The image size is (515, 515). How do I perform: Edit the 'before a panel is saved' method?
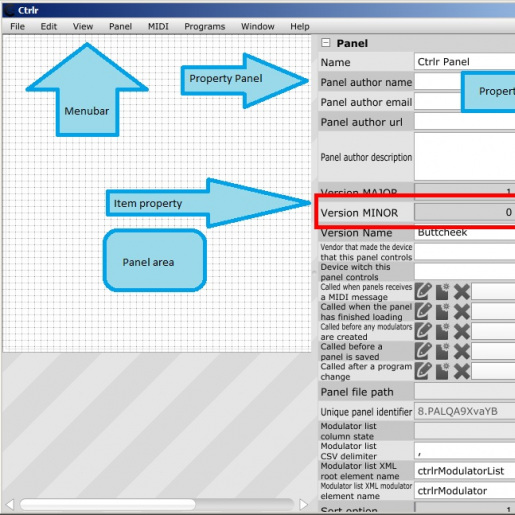pos(423,351)
